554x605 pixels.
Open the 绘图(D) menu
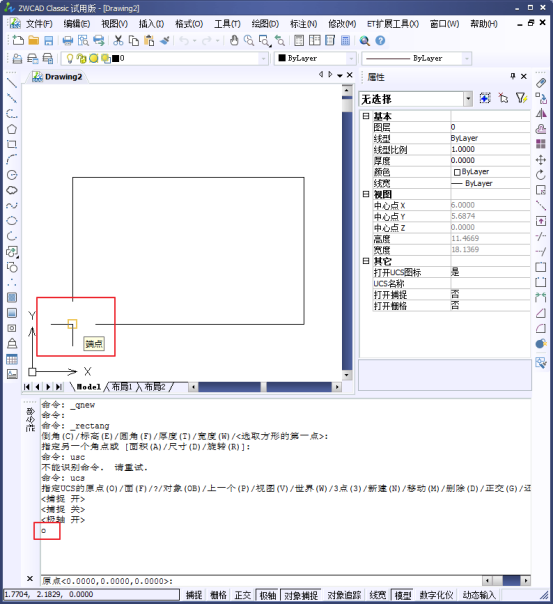(265, 24)
